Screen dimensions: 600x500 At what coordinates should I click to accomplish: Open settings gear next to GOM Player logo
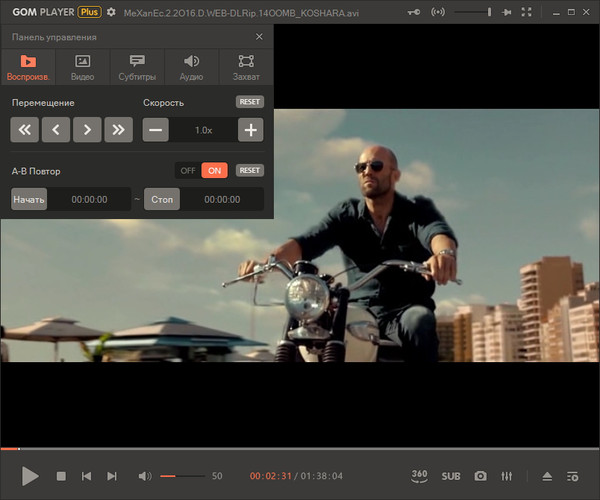111,13
